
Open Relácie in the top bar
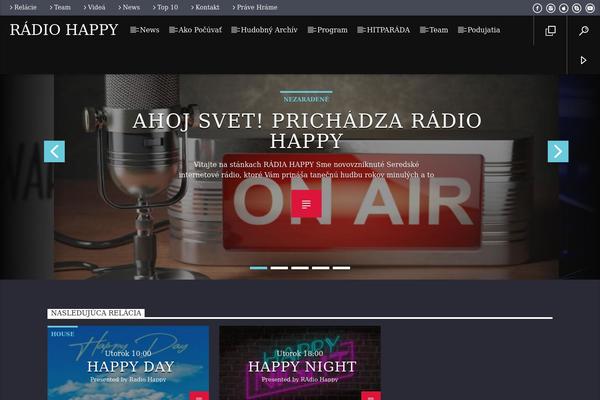click(x=23, y=7)
